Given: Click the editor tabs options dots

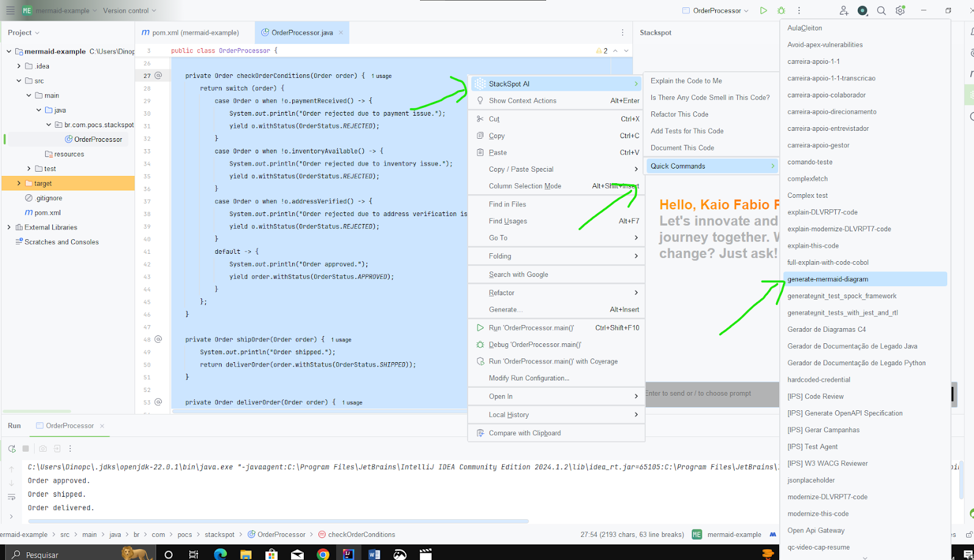Looking at the screenshot, I should [622, 33].
